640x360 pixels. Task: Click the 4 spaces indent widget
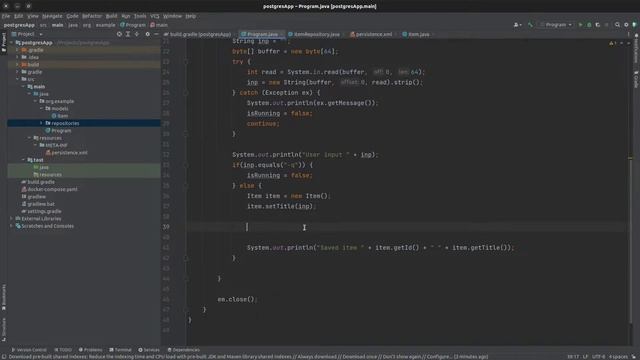(618, 357)
